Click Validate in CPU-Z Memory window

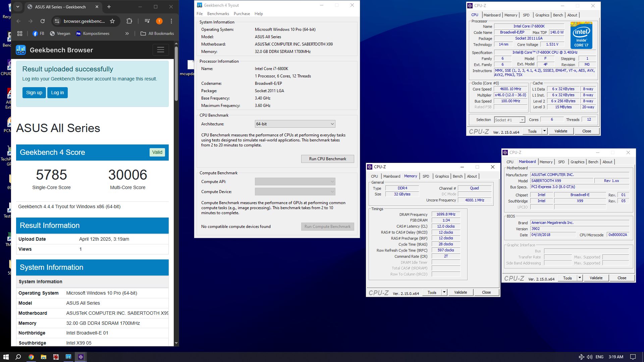[461, 292]
